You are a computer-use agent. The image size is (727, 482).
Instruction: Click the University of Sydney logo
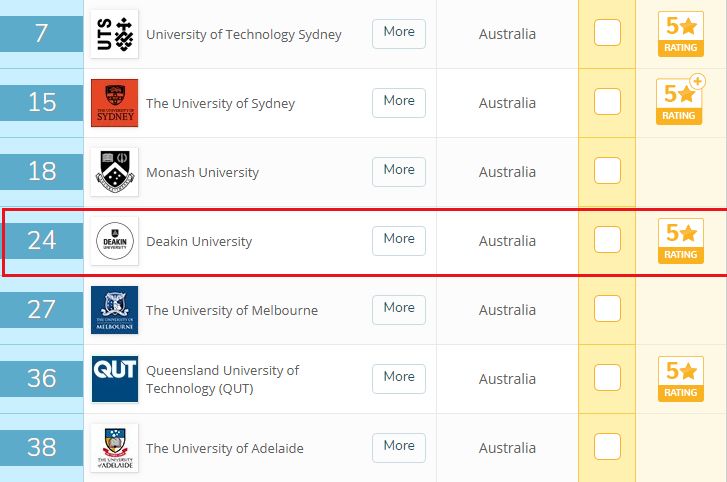[115, 103]
